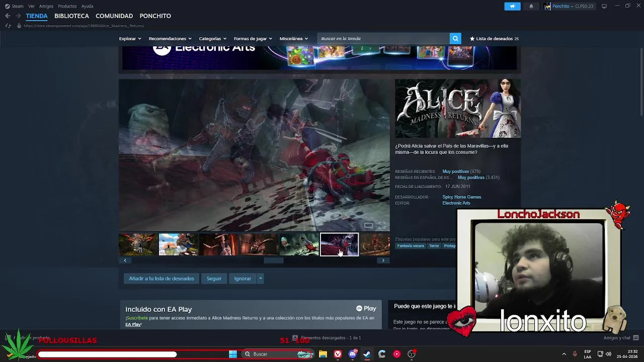Select the highlighted sixth screenshot thumbnail
The height and width of the screenshot is (362, 644).
pos(339,244)
